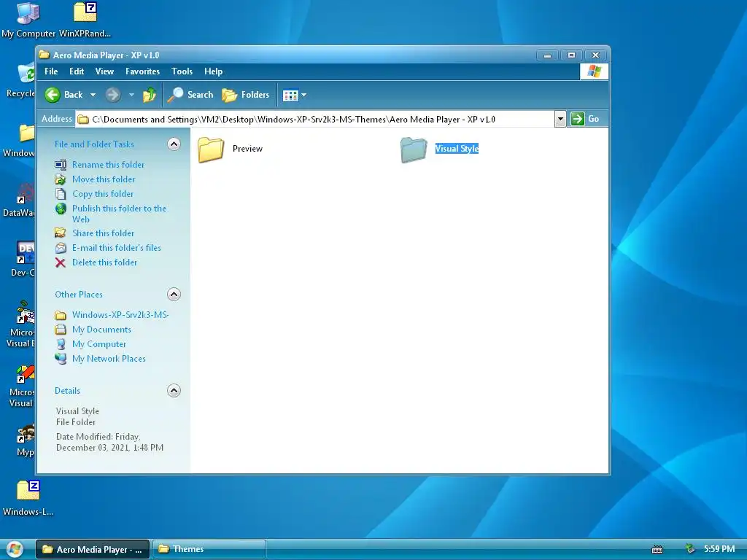This screenshot has width=747, height=560.
Task: Open Forward history dropdown arrow
Action: click(131, 95)
